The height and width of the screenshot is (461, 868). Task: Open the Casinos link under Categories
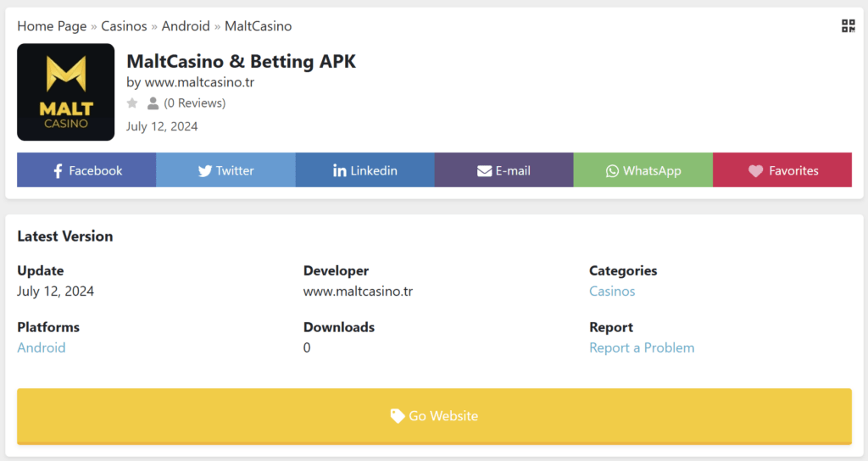(x=612, y=292)
